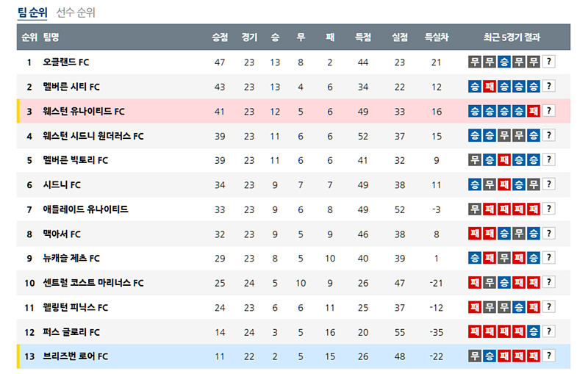588x374 pixels.
Task: Open the ? icon in Auckland FC row
Action: (x=548, y=62)
